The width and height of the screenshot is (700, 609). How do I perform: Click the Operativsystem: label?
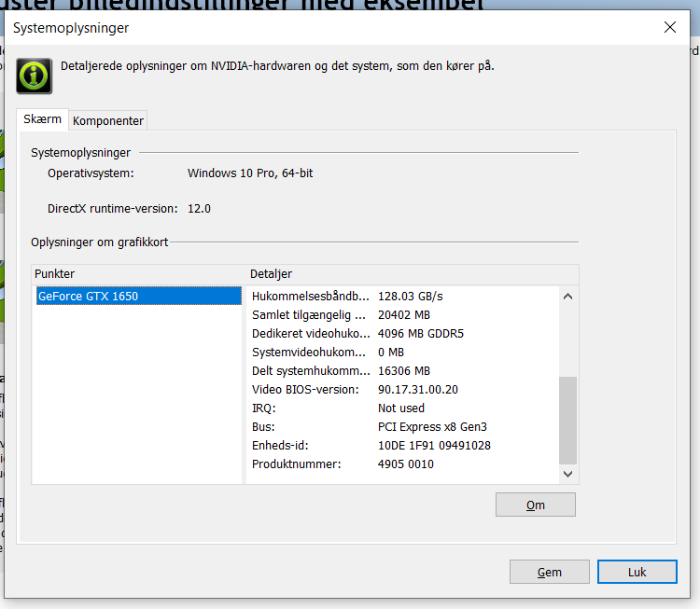pyautogui.click(x=91, y=173)
